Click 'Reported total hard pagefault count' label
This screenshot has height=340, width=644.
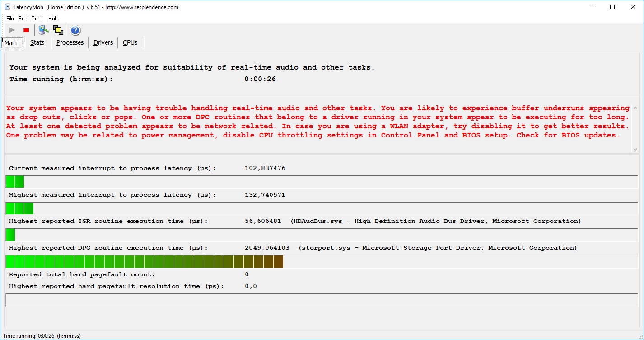click(x=82, y=274)
